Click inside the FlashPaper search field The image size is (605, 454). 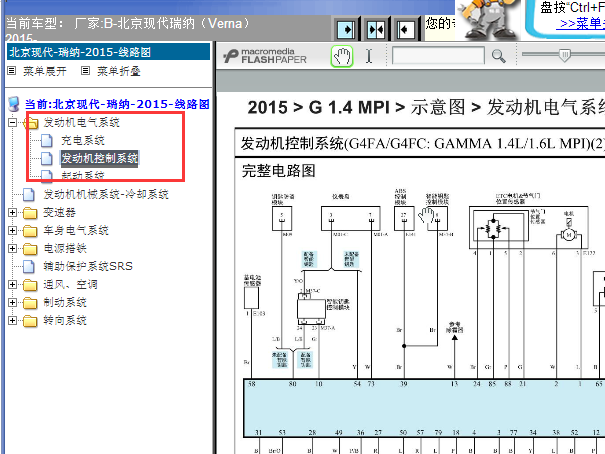pos(438,56)
